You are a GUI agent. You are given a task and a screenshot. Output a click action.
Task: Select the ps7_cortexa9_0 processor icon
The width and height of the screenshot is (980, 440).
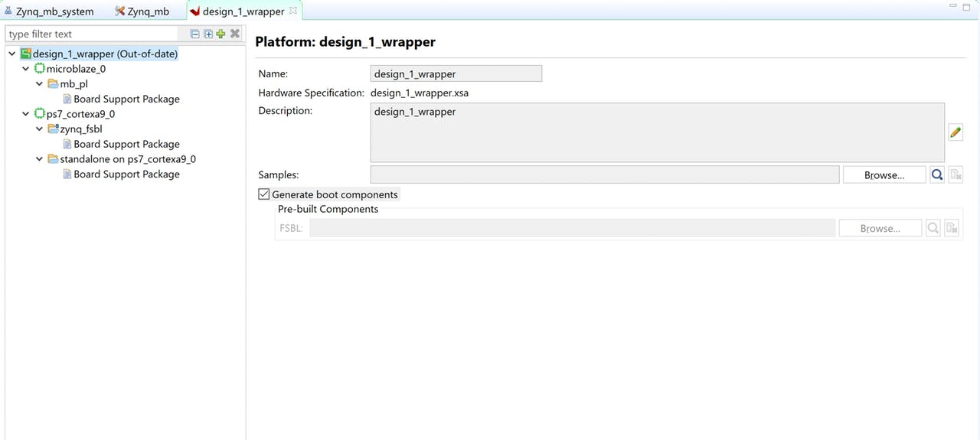pyautogui.click(x=40, y=114)
